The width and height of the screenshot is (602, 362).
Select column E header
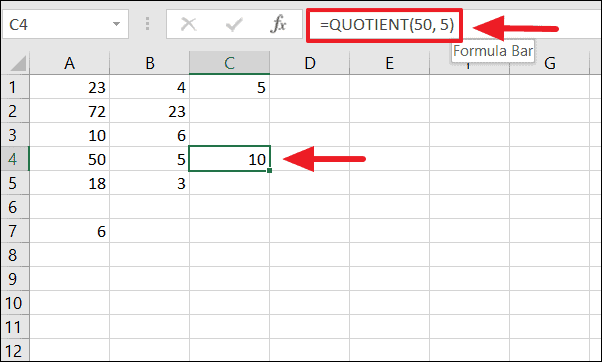(389, 63)
